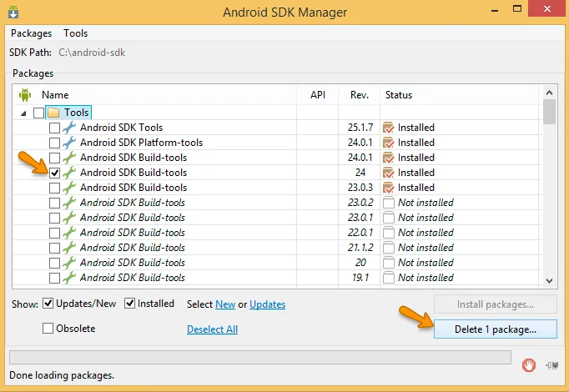Click the API column header
The height and width of the screenshot is (392, 569).
pyautogui.click(x=318, y=95)
